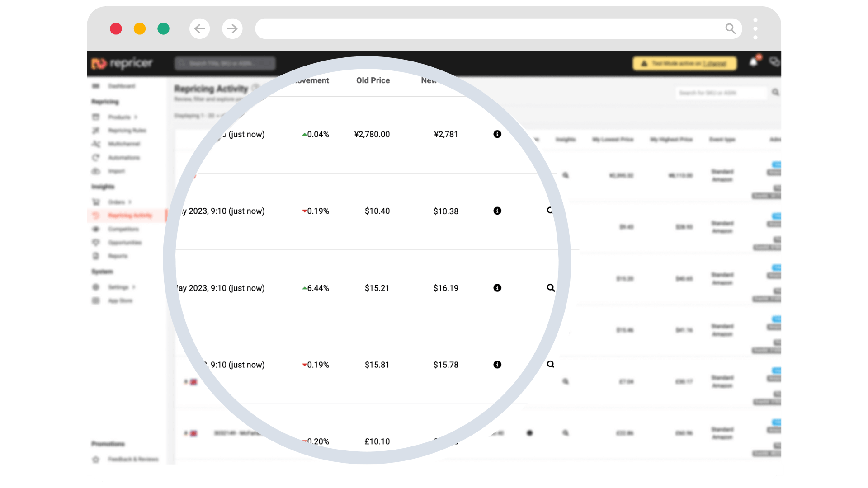This screenshot has height=488, width=868.
Task: Click the info icon on $10.38 row
Action: coord(497,210)
